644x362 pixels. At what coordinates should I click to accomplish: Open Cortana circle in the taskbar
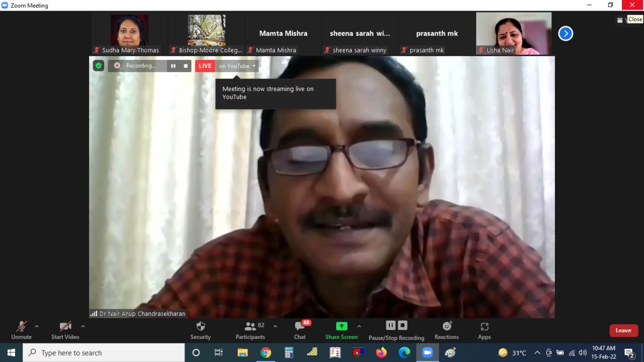[x=196, y=352]
